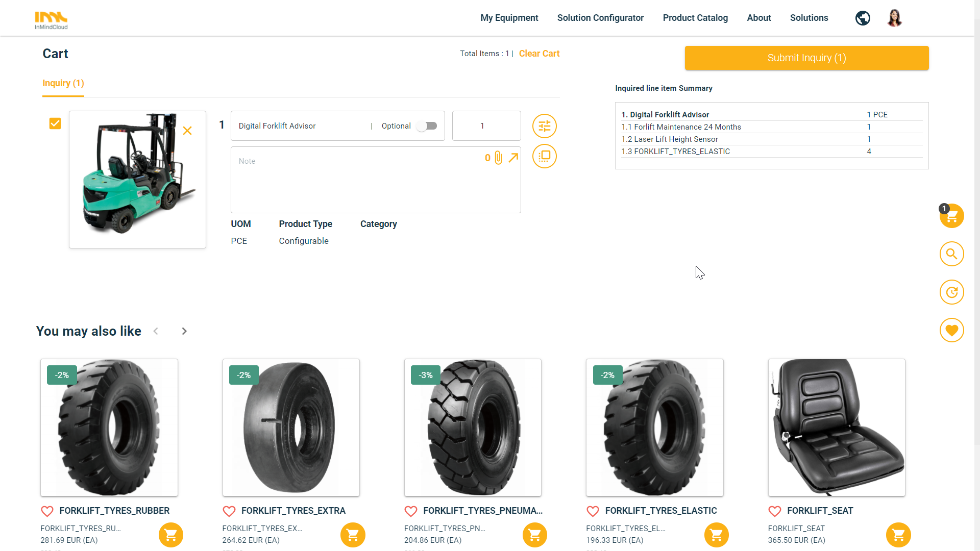The height and width of the screenshot is (551, 980).
Task: Favorite FORKLIFT_TYRES_RUBBER with heart
Action: 47,511
